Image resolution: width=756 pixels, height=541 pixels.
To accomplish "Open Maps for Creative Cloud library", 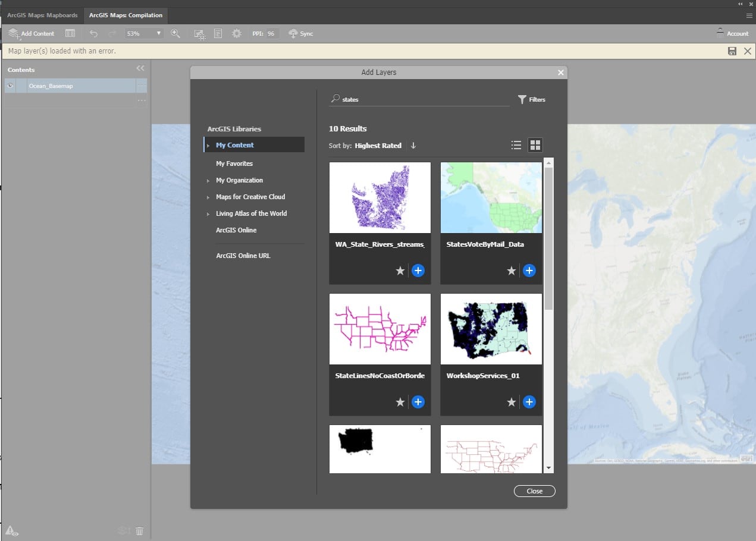I will (250, 197).
